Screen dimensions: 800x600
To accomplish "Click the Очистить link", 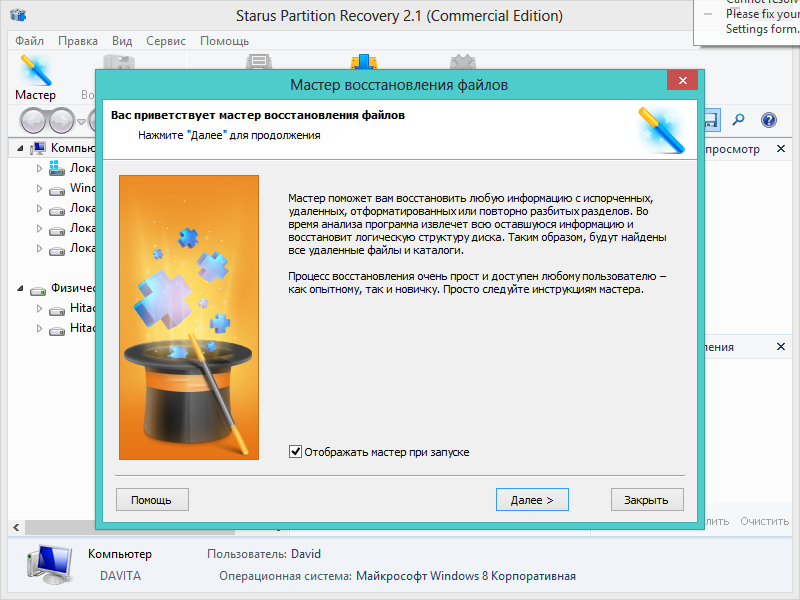I will coord(764,521).
